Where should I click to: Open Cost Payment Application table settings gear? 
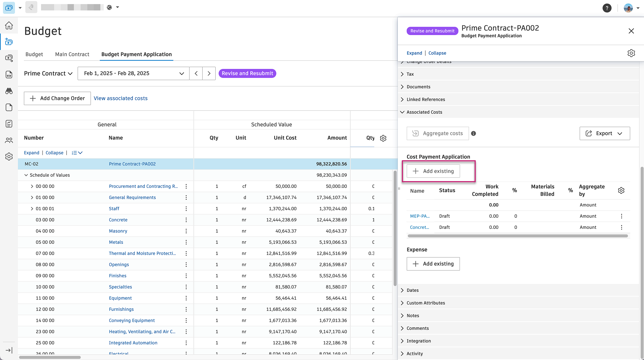[621, 190]
